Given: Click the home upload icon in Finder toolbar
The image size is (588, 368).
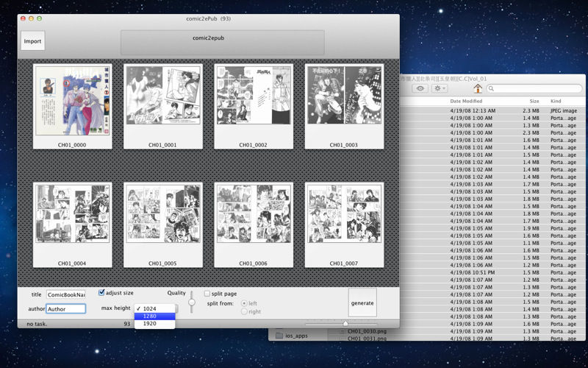Looking at the screenshot, I should 478,88.
